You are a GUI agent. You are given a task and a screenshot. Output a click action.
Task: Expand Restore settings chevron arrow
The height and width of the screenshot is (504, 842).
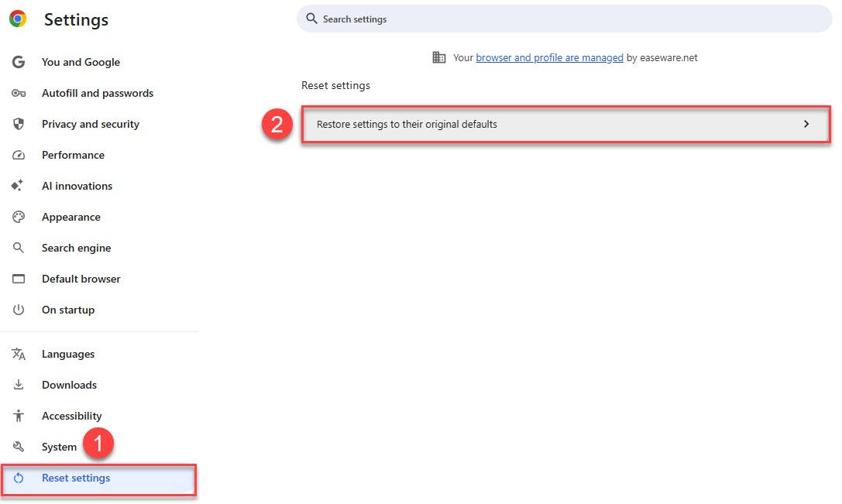(806, 124)
